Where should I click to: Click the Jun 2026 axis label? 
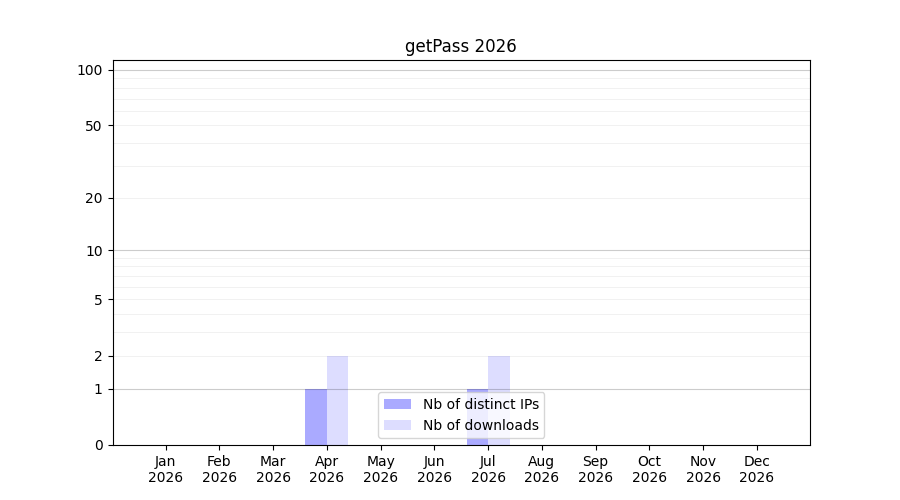(435, 469)
